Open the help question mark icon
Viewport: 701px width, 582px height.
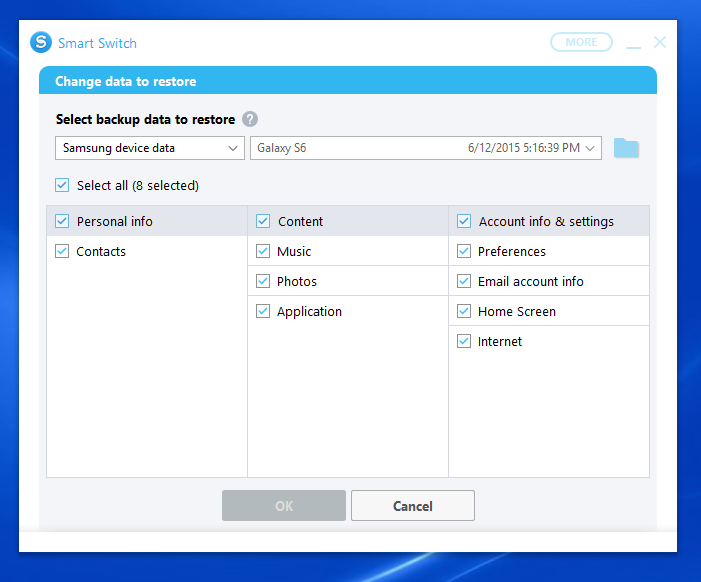tap(250, 119)
